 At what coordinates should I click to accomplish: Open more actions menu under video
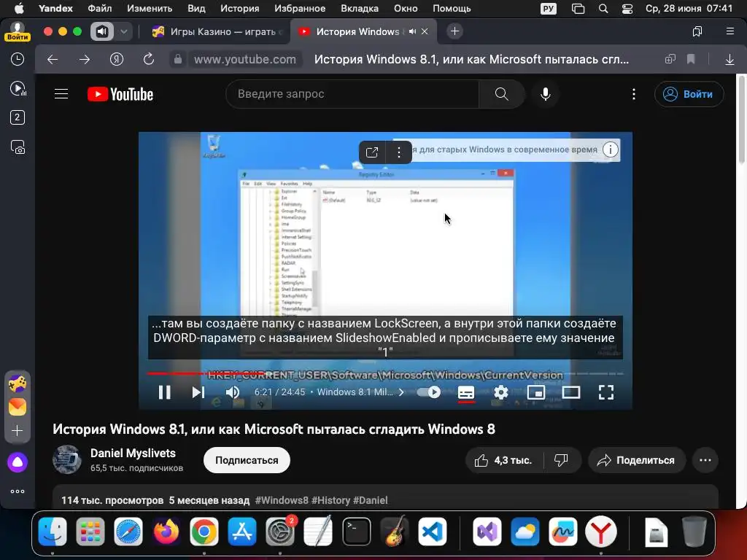(x=705, y=461)
